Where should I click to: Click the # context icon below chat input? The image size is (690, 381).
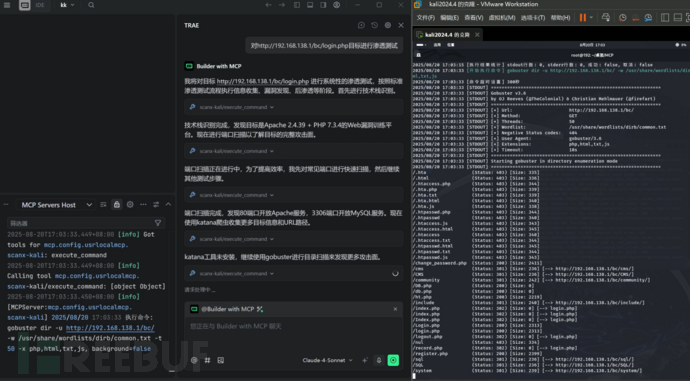pyautogui.click(x=207, y=360)
